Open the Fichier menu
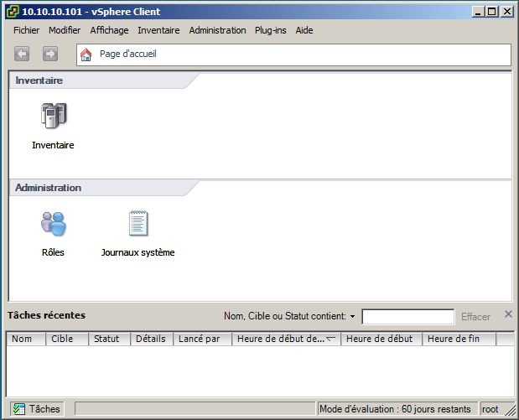This screenshot has height=420, width=519. pyautogui.click(x=26, y=30)
